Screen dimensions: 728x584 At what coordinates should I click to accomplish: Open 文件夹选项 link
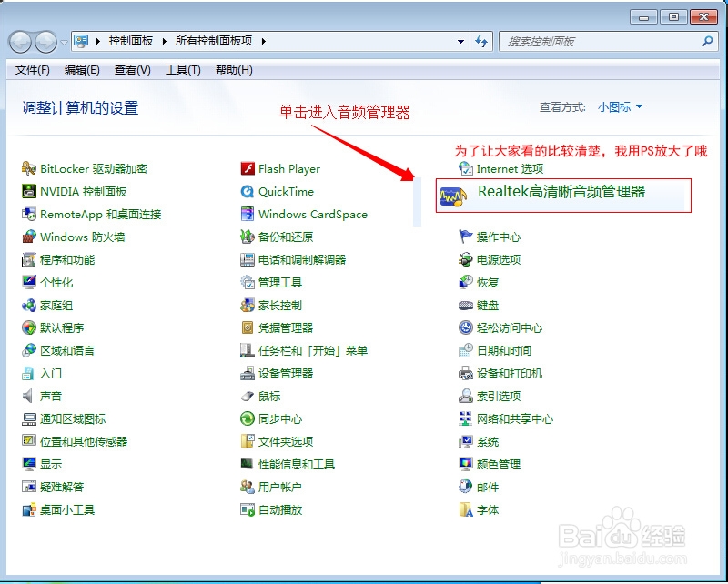tap(286, 441)
